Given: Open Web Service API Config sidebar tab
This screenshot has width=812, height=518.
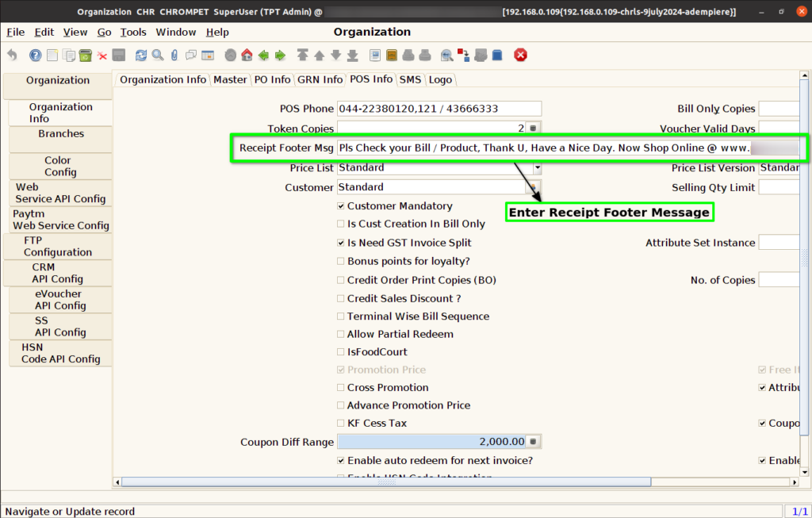Looking at the screenshot, I should 60,193.
